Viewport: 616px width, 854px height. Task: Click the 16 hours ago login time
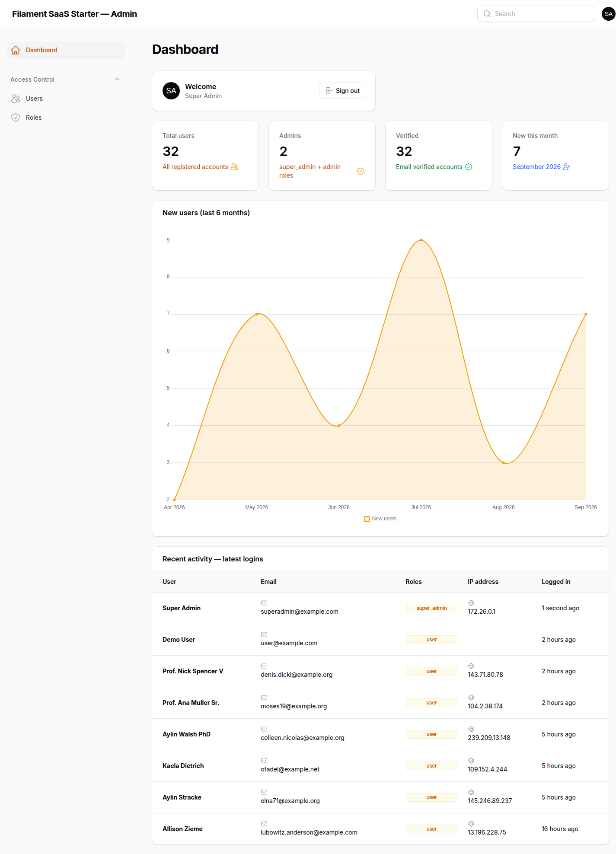[x=560, y=829]
